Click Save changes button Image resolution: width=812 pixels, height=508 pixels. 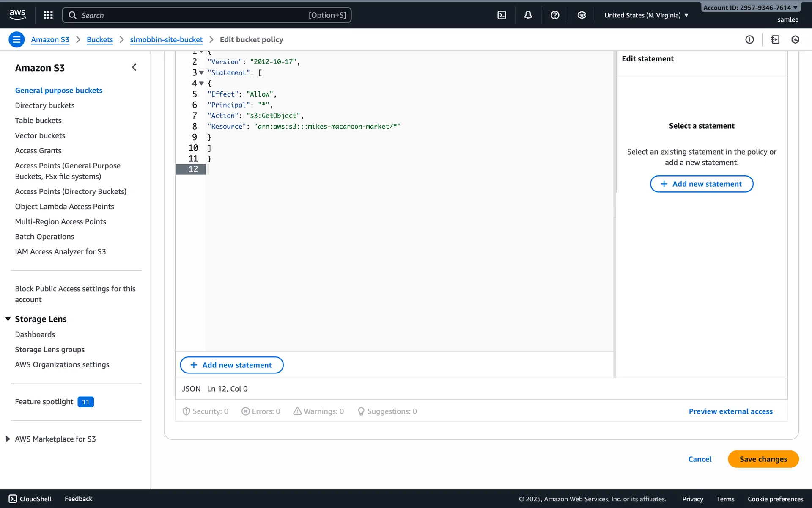pos(763,459)
